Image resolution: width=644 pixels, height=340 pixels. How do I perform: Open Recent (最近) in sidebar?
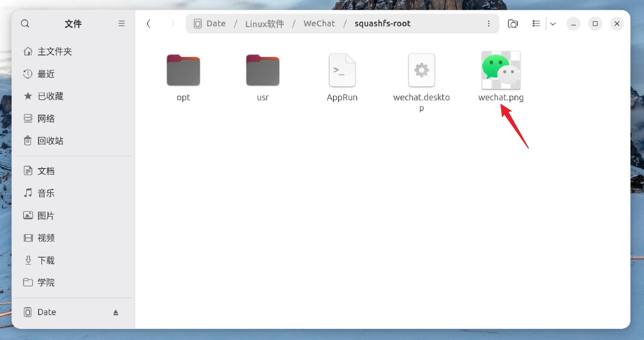click(74, 74)
